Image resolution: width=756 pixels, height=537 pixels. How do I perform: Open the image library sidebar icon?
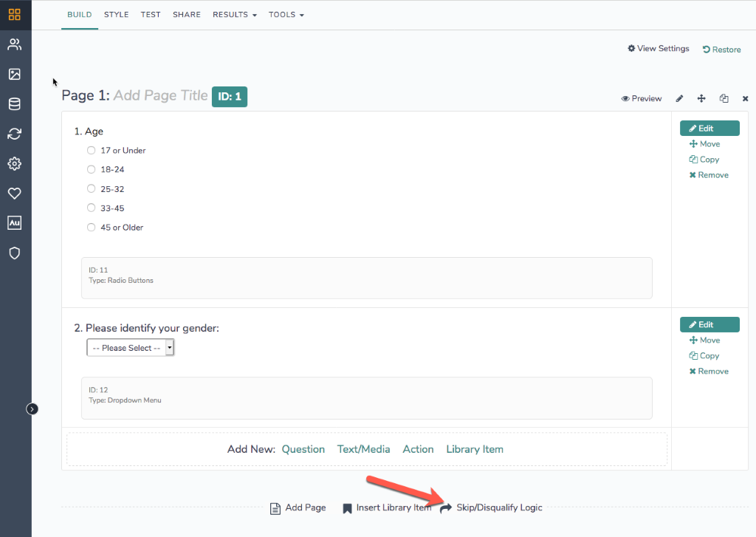(15, 75)
